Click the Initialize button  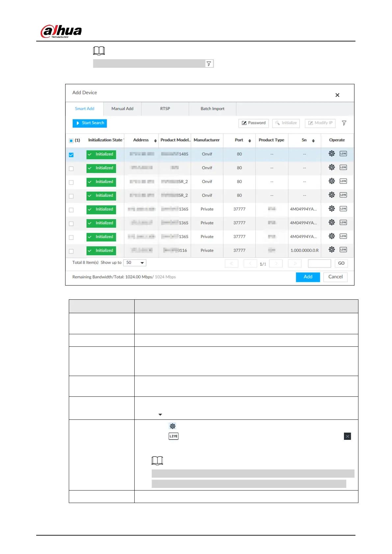point(286,123)
